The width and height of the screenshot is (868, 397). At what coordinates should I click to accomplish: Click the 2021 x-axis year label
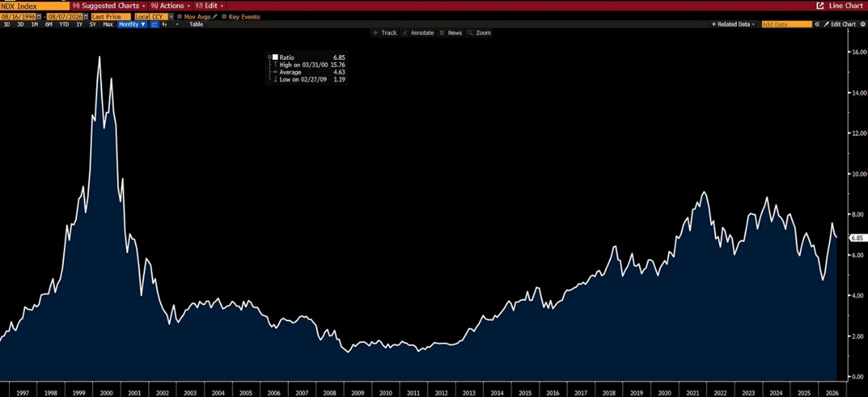coord(693,393)
